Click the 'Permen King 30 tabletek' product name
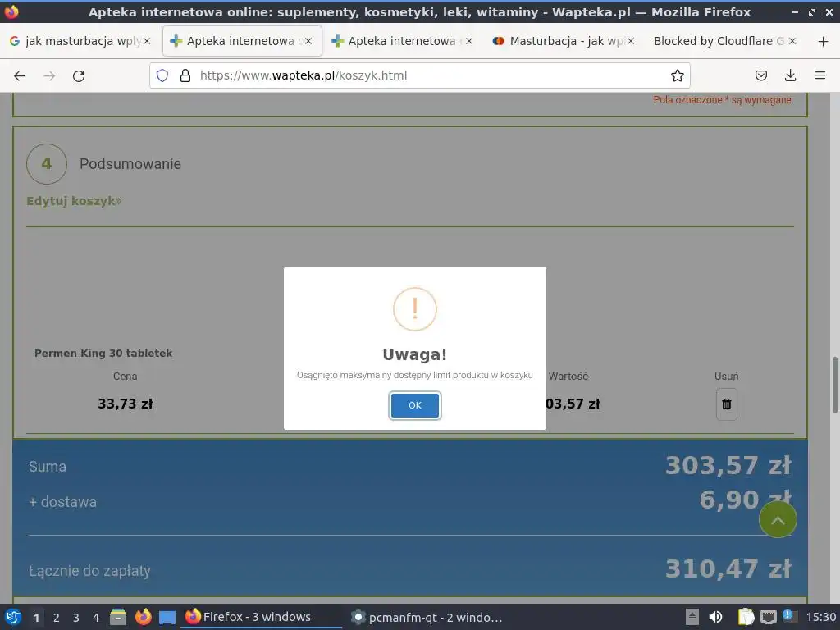The width and height of the screenshot is (840, 630). [x=103, y=353]
